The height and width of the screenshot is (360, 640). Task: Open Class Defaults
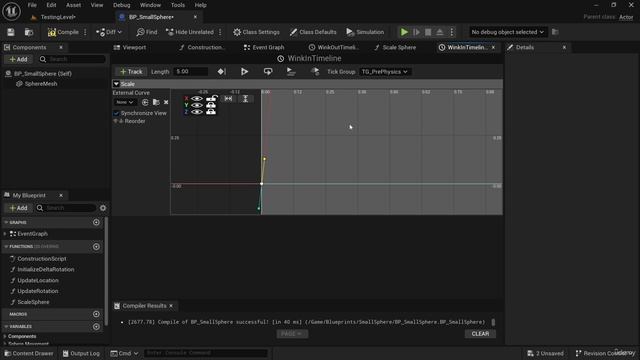[313, 32]
